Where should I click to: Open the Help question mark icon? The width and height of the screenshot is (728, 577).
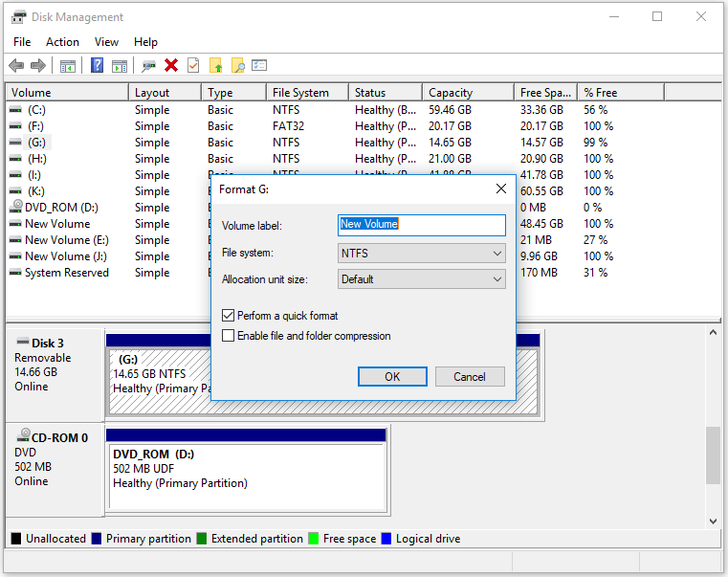point(97,65)
